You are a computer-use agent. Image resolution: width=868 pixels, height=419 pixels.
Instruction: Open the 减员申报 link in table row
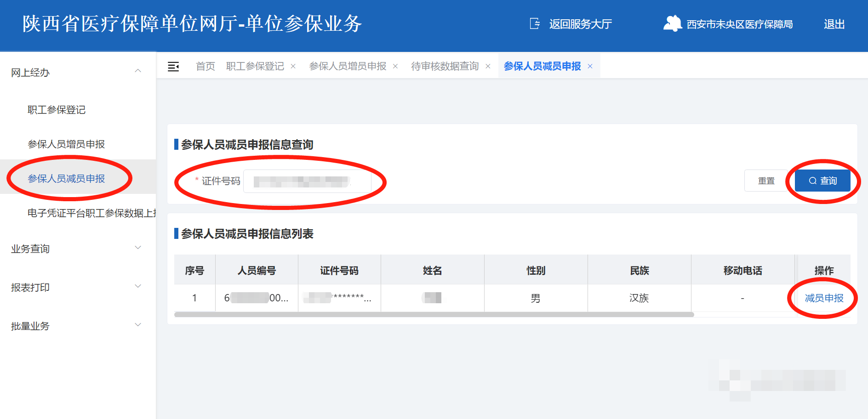[824, 298]
